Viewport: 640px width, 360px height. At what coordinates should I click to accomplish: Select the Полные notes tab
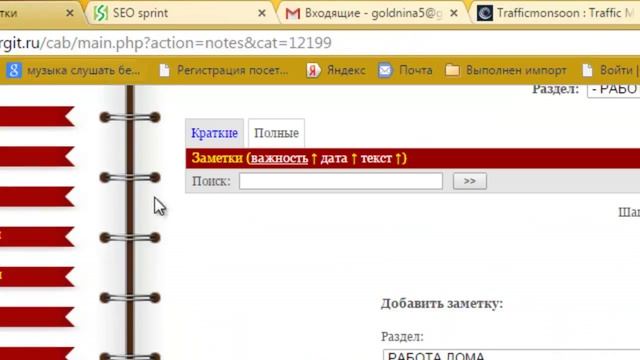coord(276,133)
